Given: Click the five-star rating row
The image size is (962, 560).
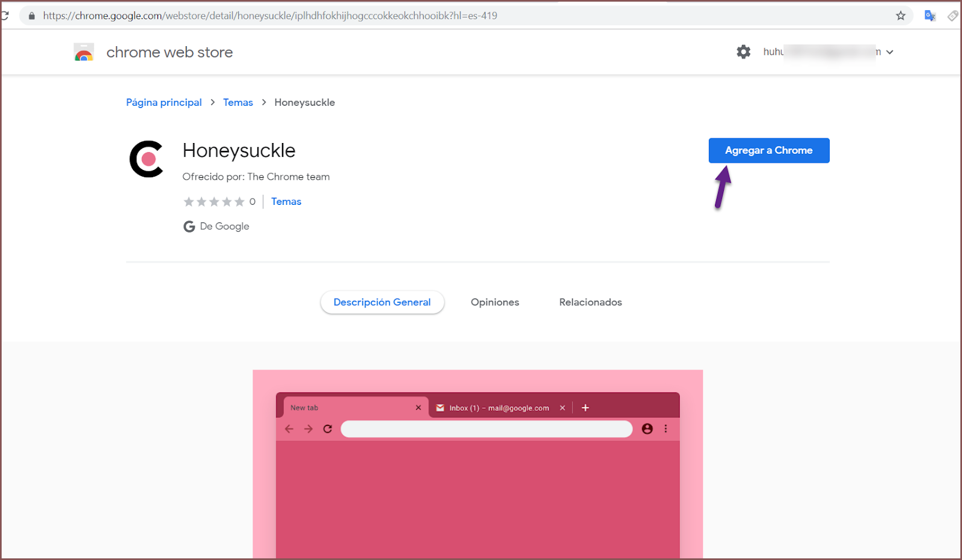Looking at the screenshot, I should click(x=213, y=202).
